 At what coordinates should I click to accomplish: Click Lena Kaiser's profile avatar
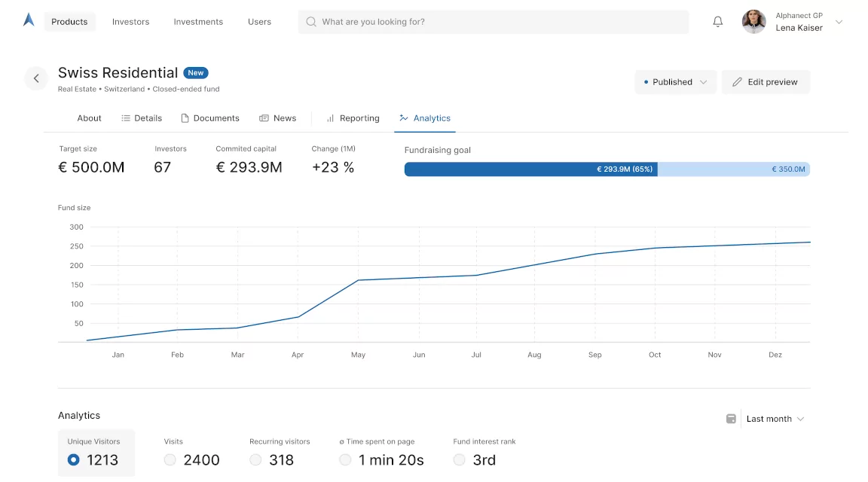[x=753, y=22]
